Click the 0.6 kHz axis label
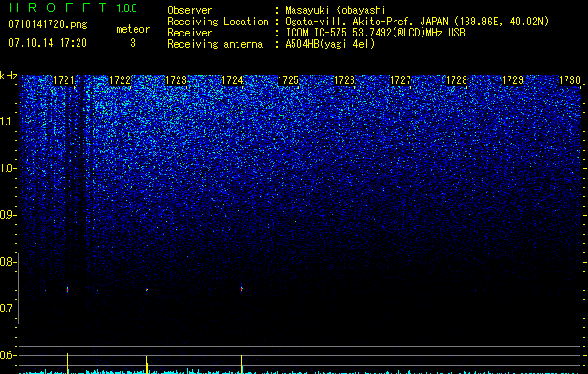The height and width of the screenshot is (374, 588). click(x=7, y=355)
